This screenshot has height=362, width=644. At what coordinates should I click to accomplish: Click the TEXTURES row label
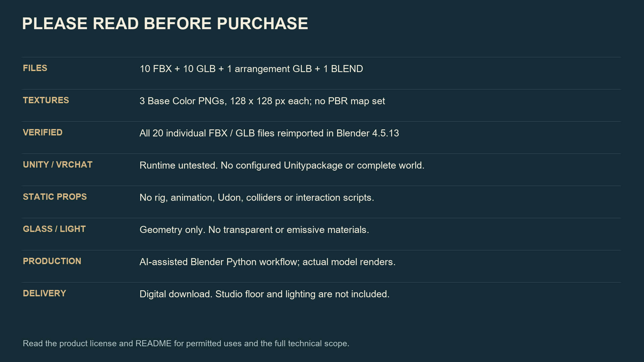click(46, 100)
